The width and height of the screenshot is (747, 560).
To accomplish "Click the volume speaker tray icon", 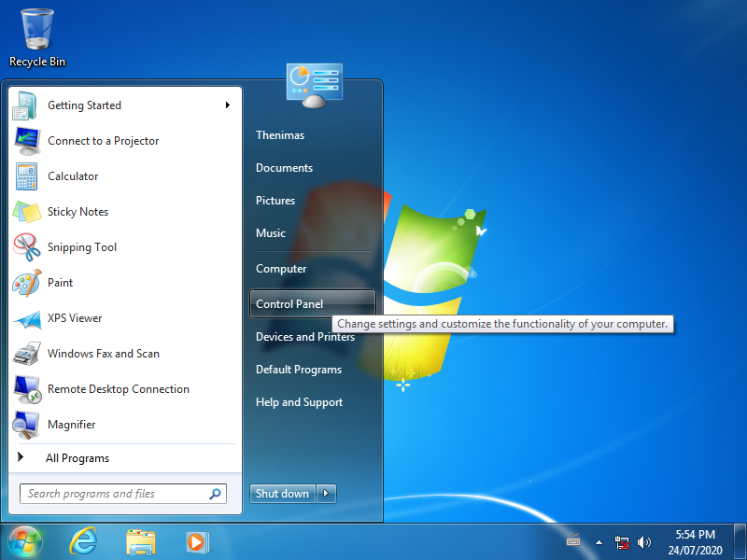I will click(643, 542).
